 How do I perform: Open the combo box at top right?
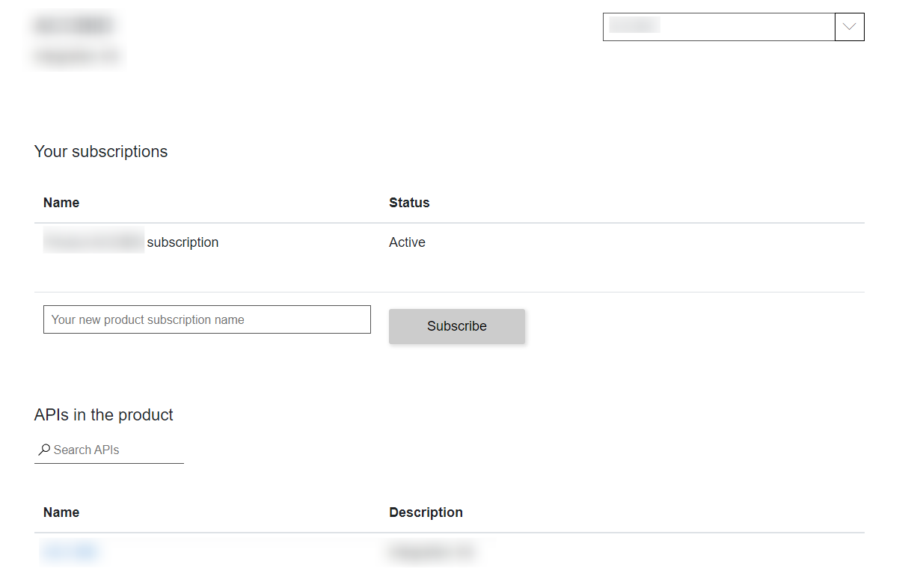point(718,26)
